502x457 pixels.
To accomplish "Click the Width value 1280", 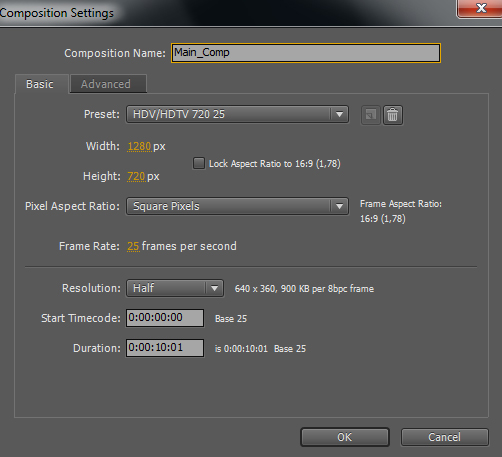I will click(139, 146).
